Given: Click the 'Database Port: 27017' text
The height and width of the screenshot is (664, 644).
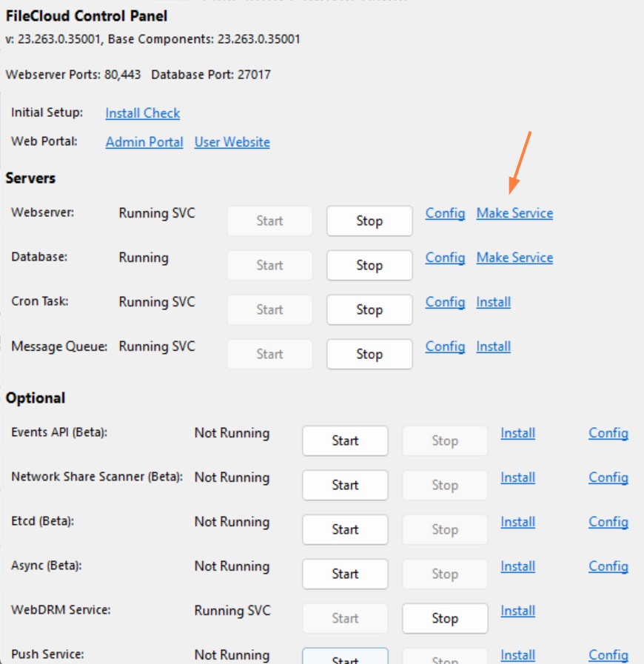Looking at the screenshot, I should [x=211, y=75].
